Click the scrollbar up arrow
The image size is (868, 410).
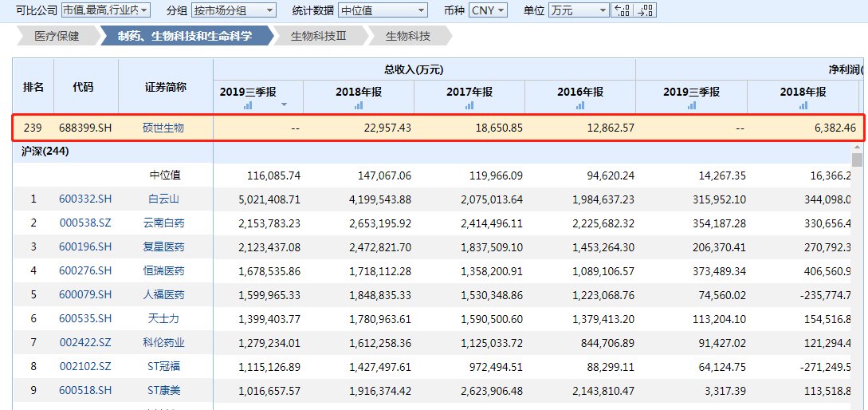coord(858,147)
